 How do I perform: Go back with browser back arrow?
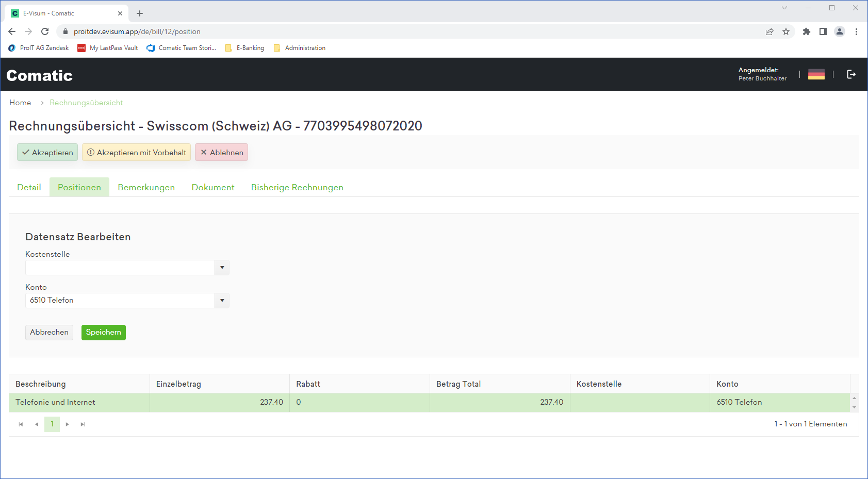(12, 31)
